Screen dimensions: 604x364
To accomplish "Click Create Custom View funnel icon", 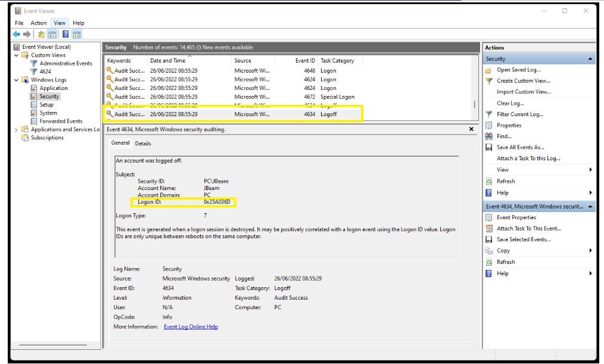I will tap(489, 81).
